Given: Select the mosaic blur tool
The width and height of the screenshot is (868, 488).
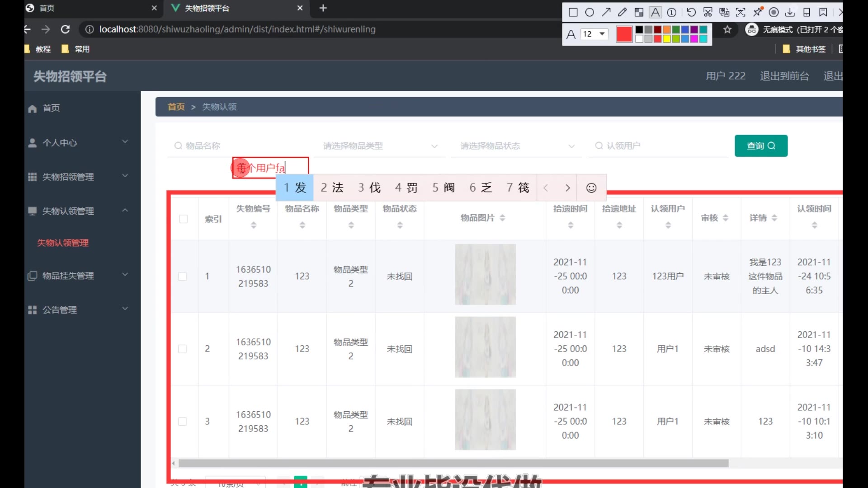Looking at the screenshot, I should [x=639, y=12].
